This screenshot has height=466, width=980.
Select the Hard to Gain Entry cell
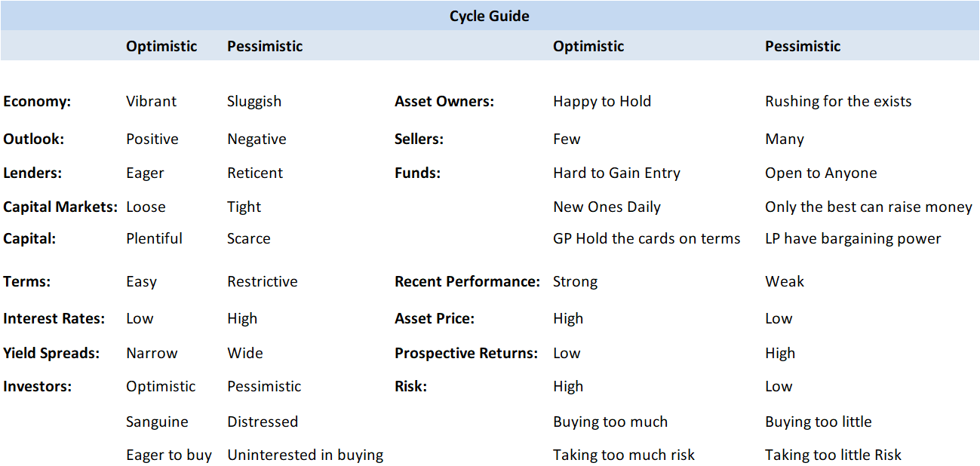point(616,173)
